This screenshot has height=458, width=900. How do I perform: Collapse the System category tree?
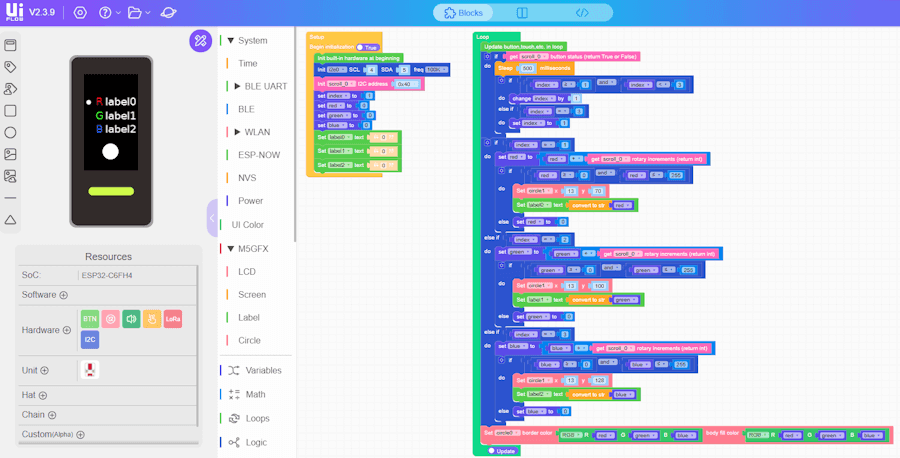coord(231,41)
